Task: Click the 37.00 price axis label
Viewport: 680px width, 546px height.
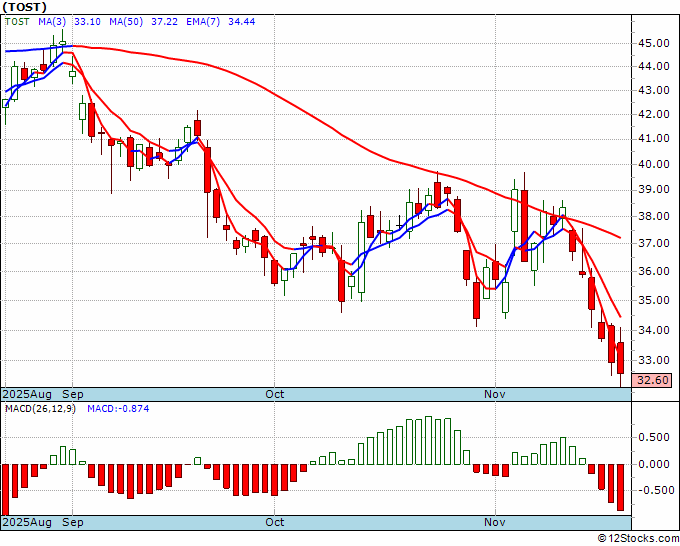Action: coord(654,244)
